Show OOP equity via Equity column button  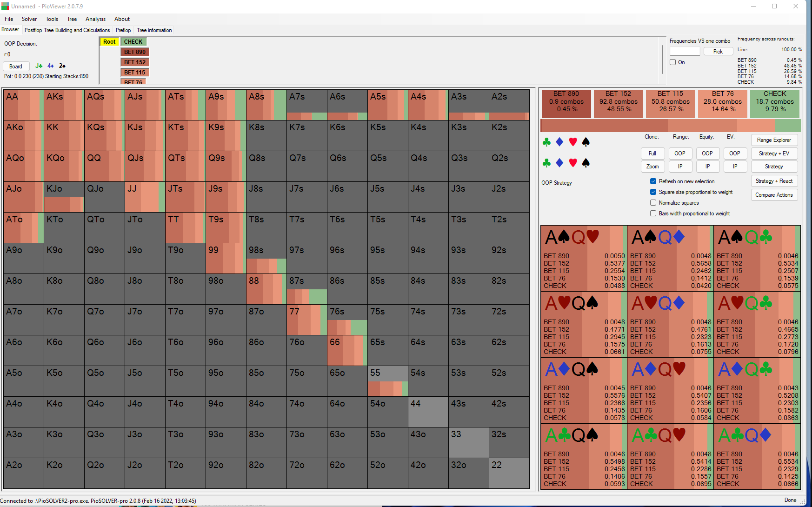(707, 153)
